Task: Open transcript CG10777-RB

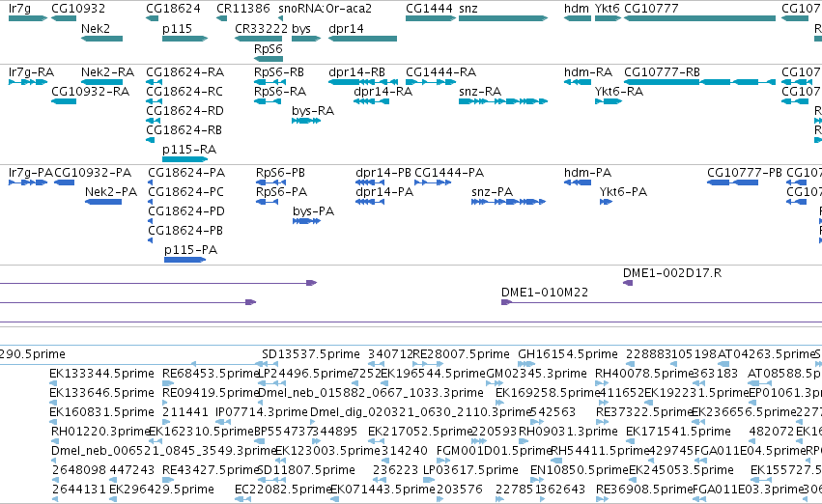Action: click(x=700, y=82)
